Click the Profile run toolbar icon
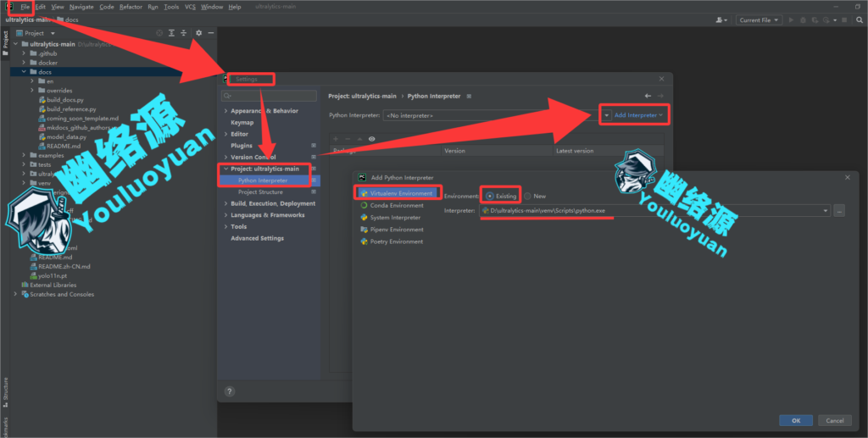868x438 pixels. click(827, 20)
